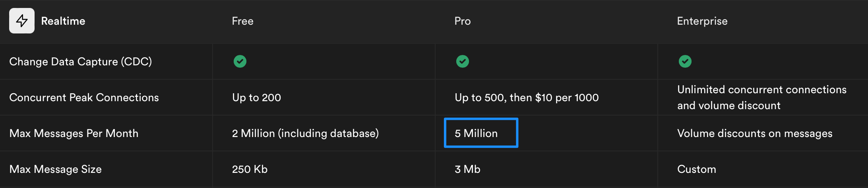
Task: Click the "Up to 200" cell
Action: 256,98
